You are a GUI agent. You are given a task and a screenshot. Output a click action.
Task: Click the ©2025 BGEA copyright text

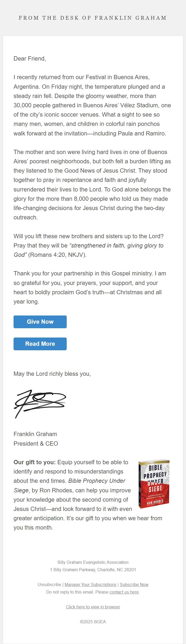point(93,622)
